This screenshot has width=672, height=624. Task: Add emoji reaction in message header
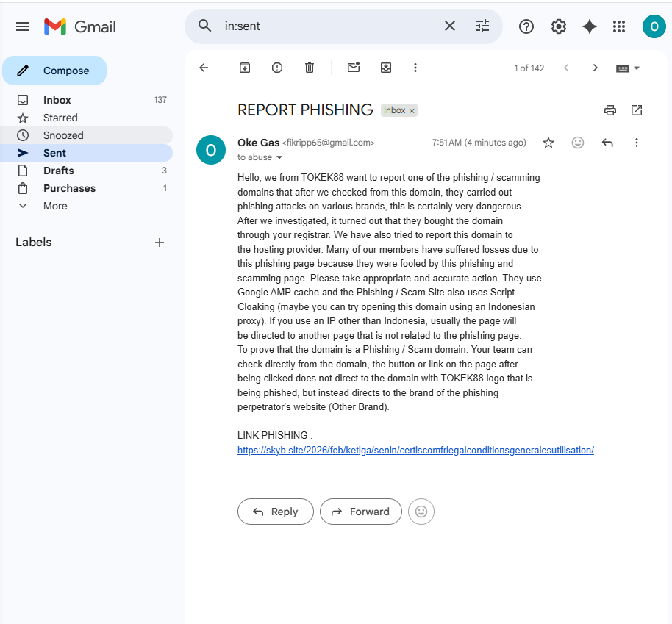pyautogui.click(x=578, y=143)
